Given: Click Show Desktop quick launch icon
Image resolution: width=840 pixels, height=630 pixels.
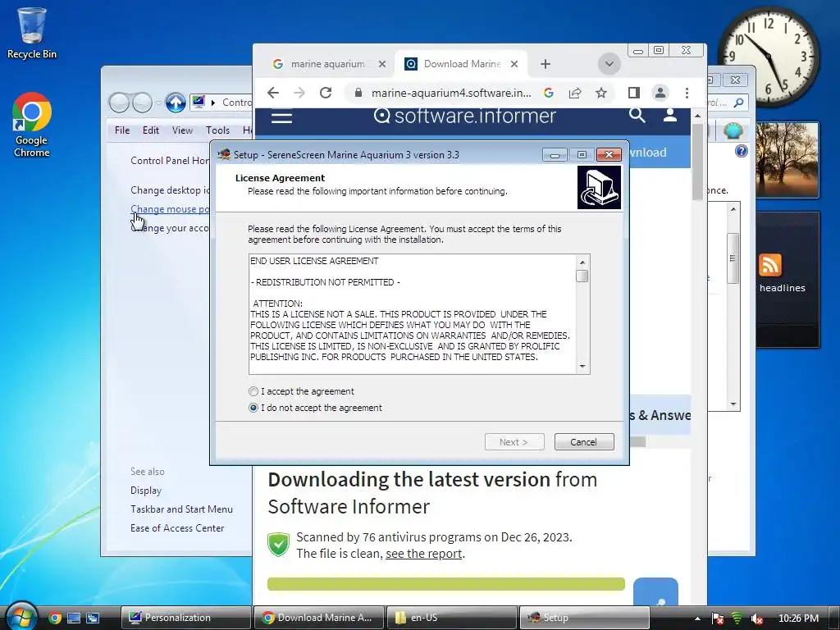Looking at the screenshot, I should [x=73, y=618].
